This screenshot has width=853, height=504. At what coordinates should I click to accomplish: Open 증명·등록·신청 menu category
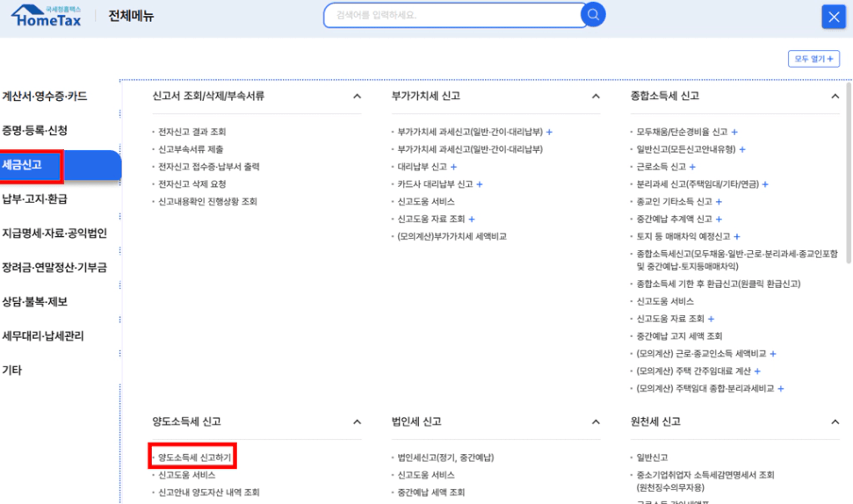tap(34, 131)
